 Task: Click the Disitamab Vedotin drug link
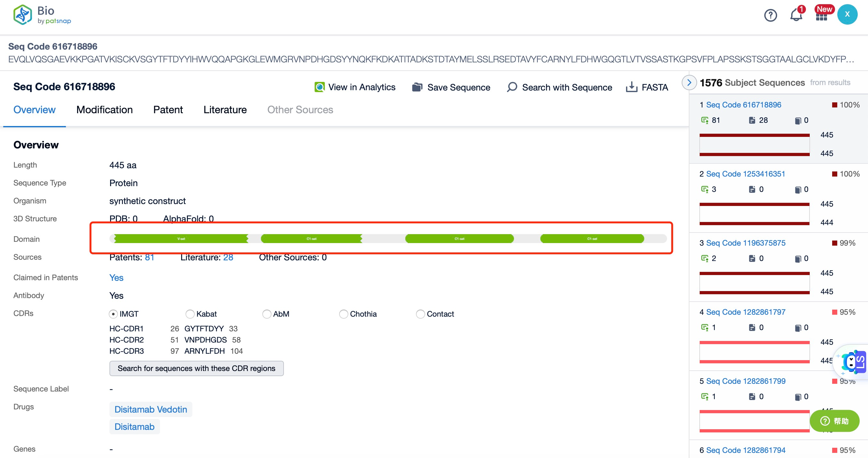(x=151, y=409)
